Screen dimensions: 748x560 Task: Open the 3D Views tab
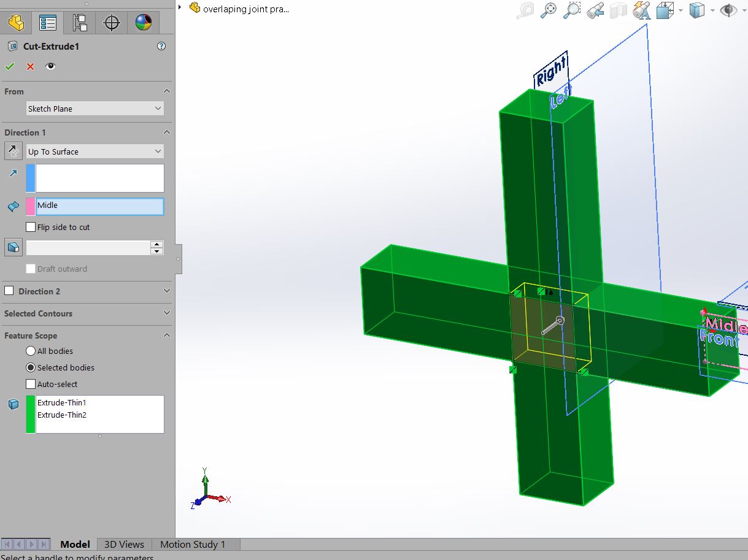pos(123,544)
